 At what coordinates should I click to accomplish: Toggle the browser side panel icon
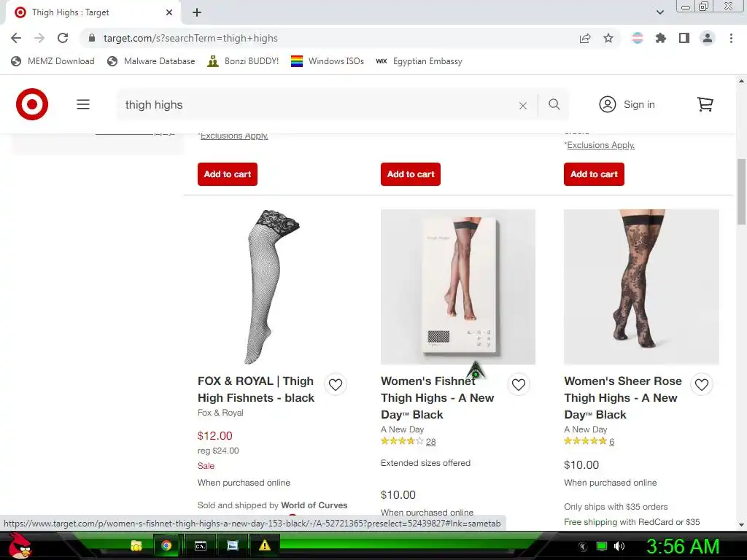pos(684,38)
